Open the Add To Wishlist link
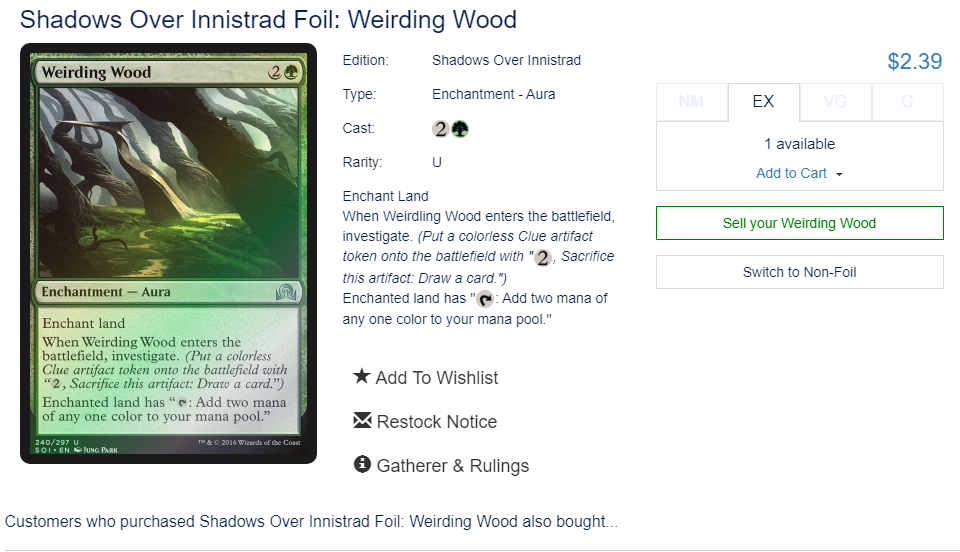This screenshot has height=552, width=960. tap(437, 378)
